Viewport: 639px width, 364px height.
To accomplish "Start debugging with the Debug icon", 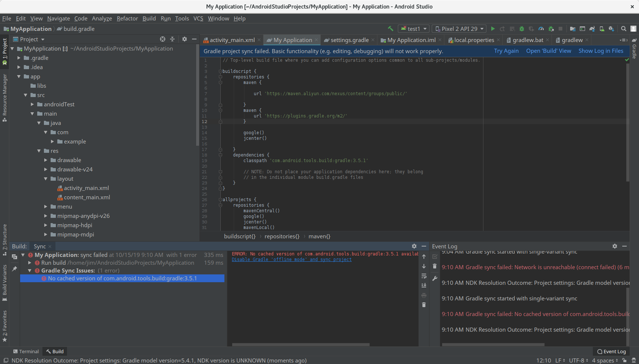I will (x=521, y=28).
